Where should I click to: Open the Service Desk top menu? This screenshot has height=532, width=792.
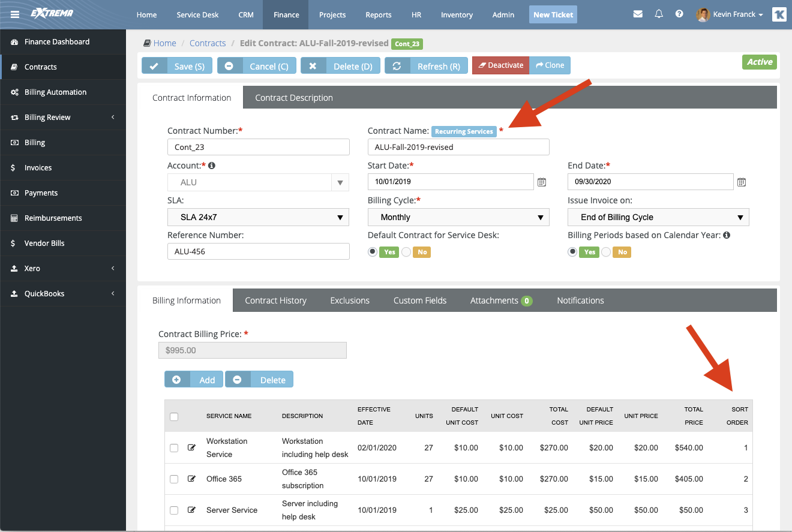[x=197, y=14]
